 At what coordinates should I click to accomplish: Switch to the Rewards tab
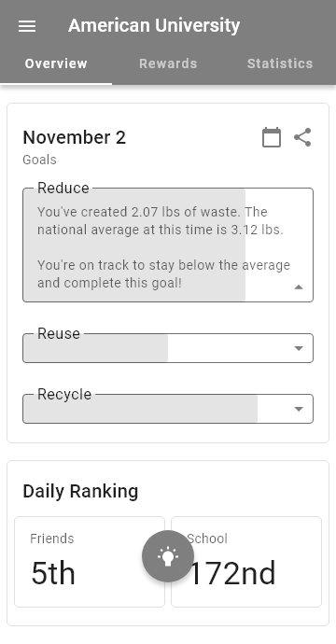[168, 63]
